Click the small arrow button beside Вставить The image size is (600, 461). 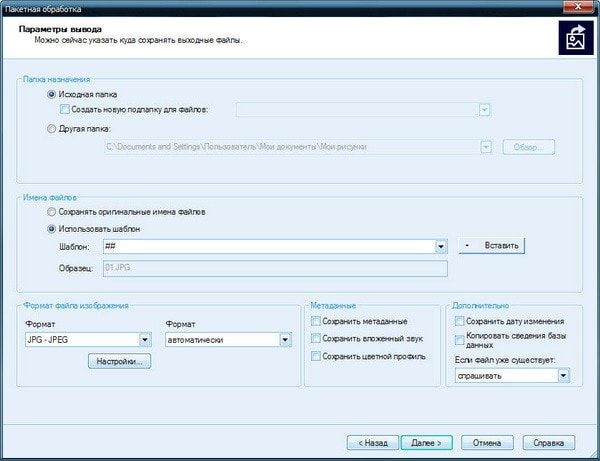466,245
